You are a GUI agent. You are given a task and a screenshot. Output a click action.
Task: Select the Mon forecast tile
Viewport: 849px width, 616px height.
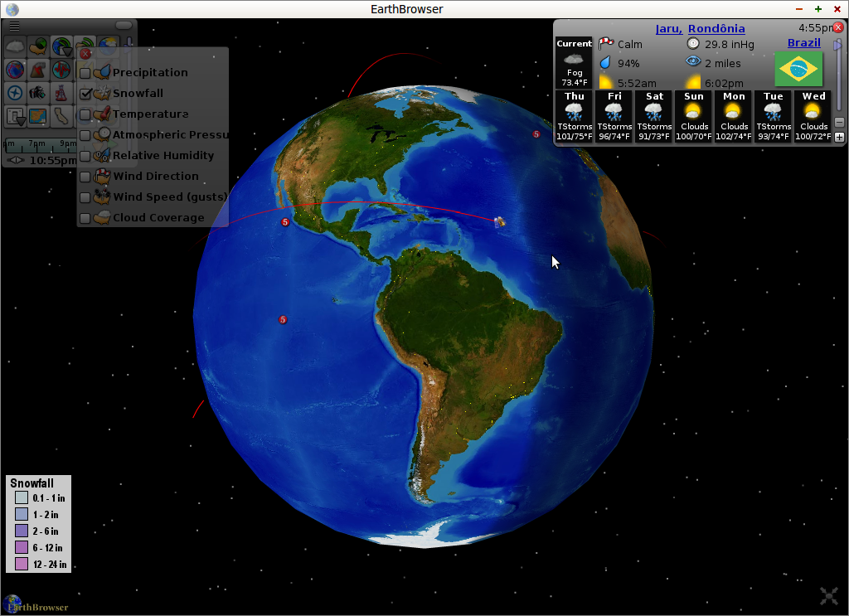(734, 116)
